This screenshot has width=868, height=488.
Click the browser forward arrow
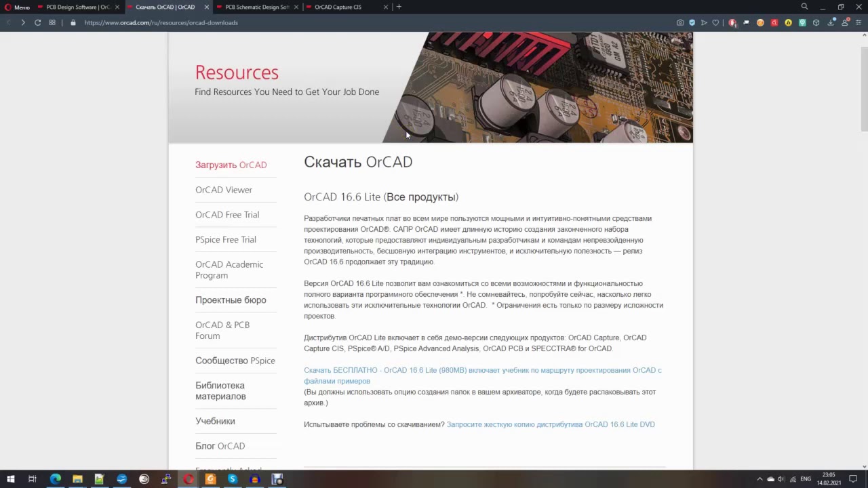22,22
